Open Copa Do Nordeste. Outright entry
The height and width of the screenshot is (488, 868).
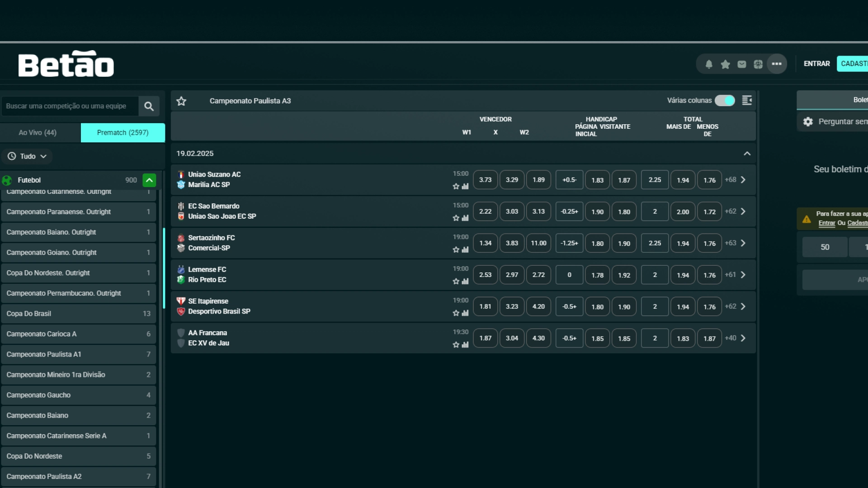coord(79,273)
